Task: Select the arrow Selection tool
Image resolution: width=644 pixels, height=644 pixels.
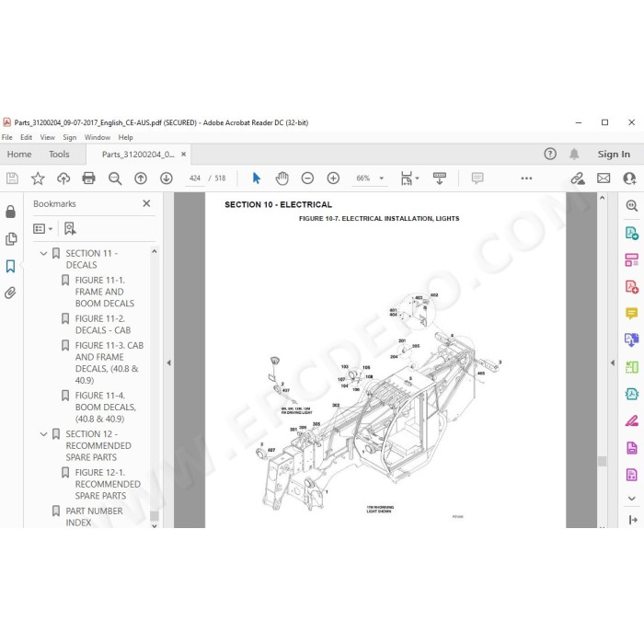Action: coord(257,178)
